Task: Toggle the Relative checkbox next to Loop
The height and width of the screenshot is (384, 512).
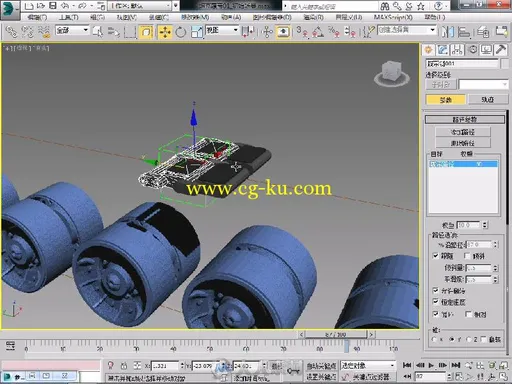Action: click(x=468, y=314)
